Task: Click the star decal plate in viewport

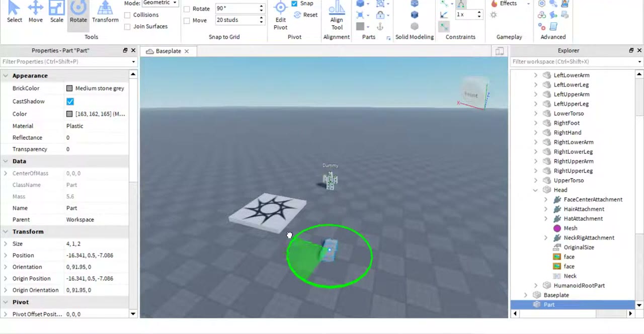Action: [x=267, y=213]
